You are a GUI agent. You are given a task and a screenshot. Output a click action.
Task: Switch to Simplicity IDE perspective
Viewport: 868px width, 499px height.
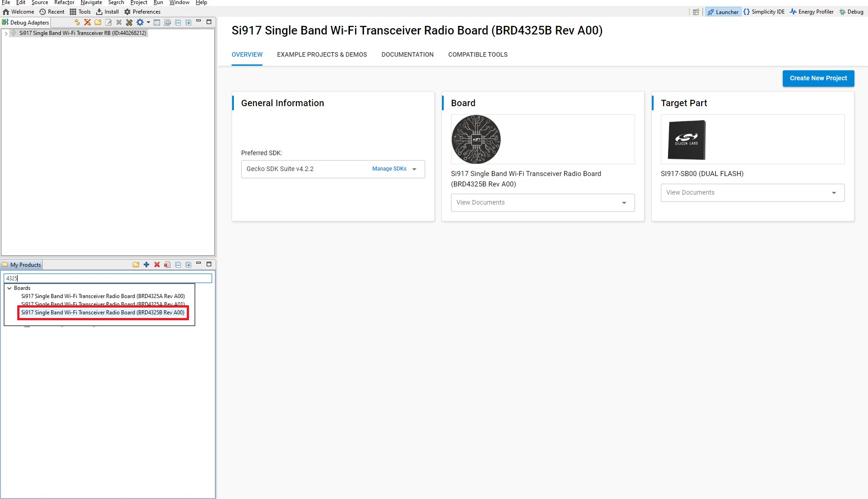coord(764,12)
